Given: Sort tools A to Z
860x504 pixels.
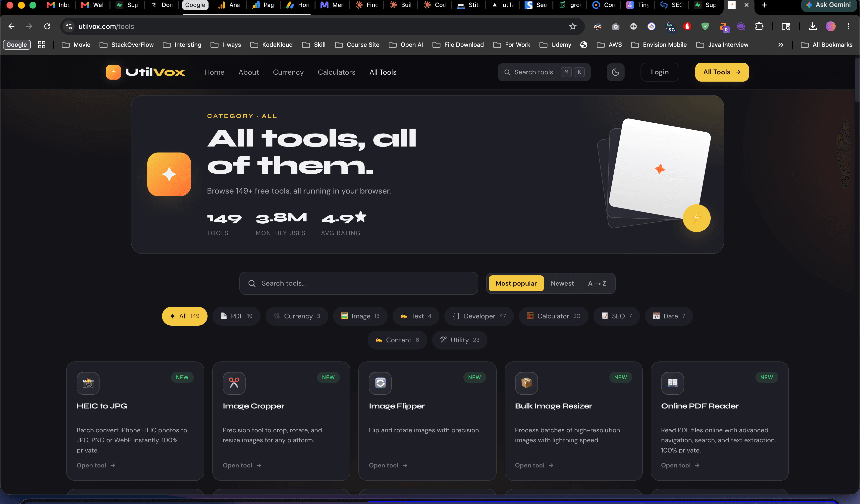Looking at the screenshot, I should click(x=597, y=283).
